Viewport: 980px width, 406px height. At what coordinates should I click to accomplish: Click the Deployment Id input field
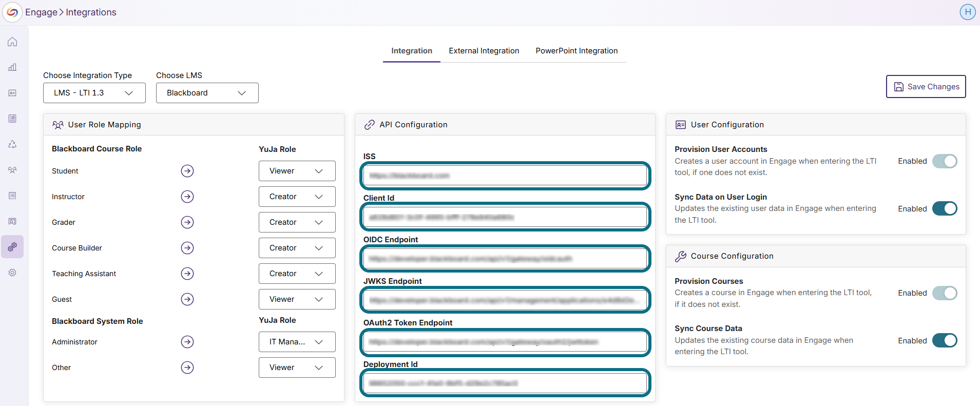pyautogui.click(x=505, y=383)
